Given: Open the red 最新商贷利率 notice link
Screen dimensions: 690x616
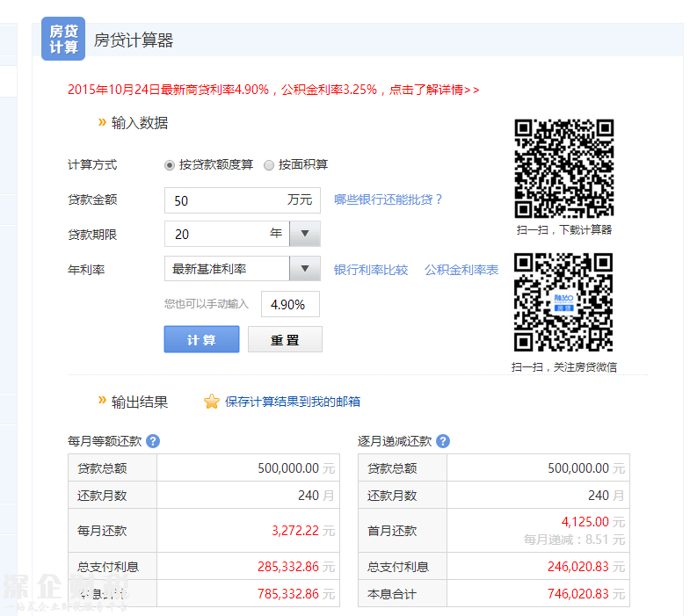Looking at the screenshot, I should (x=273, y=90).
